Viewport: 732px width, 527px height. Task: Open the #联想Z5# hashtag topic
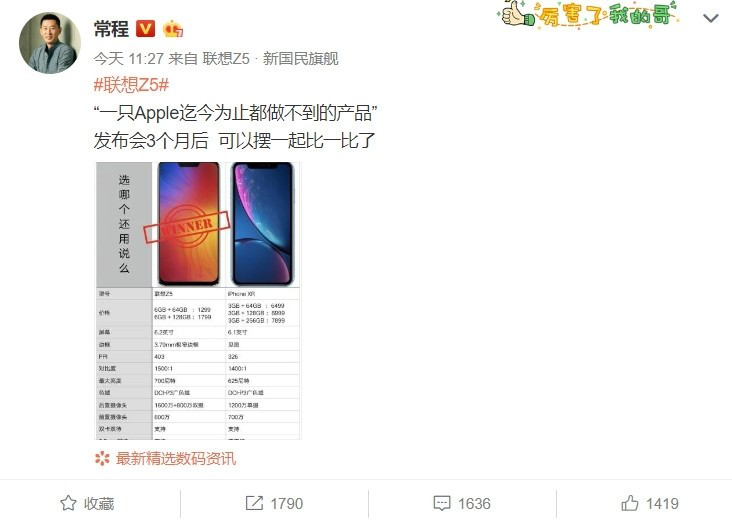click(131, 85)
